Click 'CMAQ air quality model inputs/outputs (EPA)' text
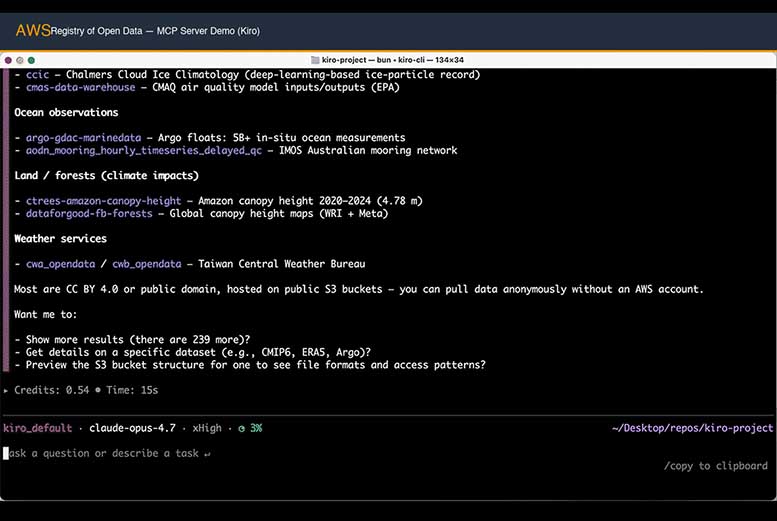The image size is (777, 521). 276,87
